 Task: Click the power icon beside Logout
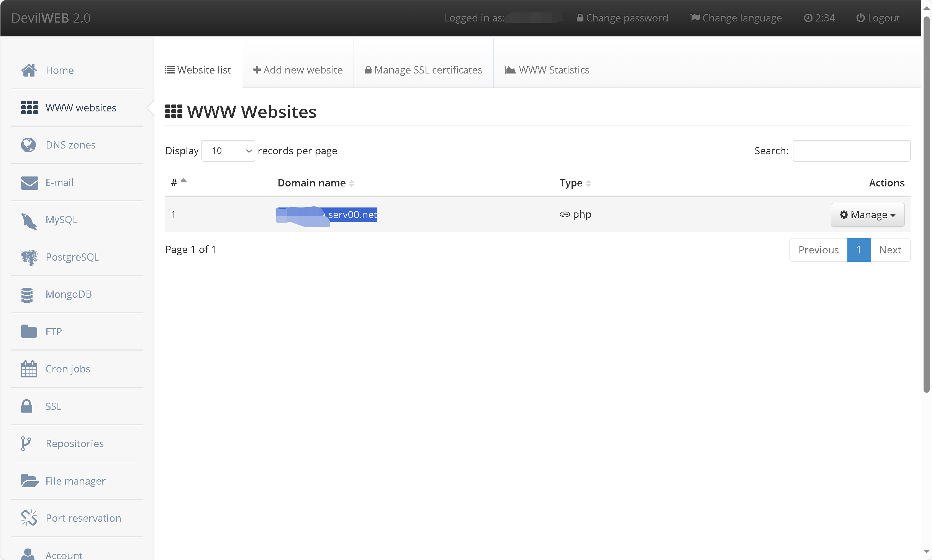coord(860,18)
